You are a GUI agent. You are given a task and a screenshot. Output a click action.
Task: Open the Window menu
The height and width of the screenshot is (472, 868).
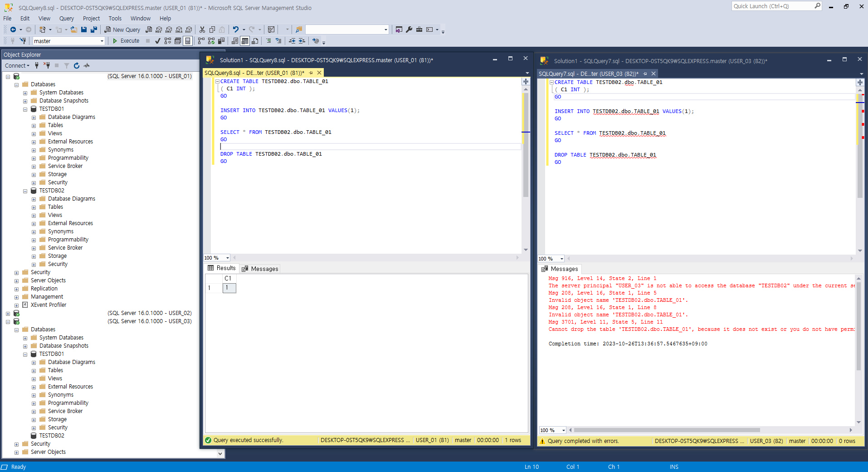click(x=140, y=18)
